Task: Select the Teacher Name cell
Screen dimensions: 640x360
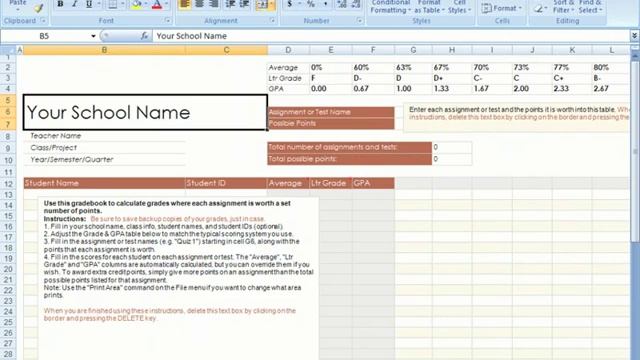Action: pyautogui.click(x=104, y=136)
